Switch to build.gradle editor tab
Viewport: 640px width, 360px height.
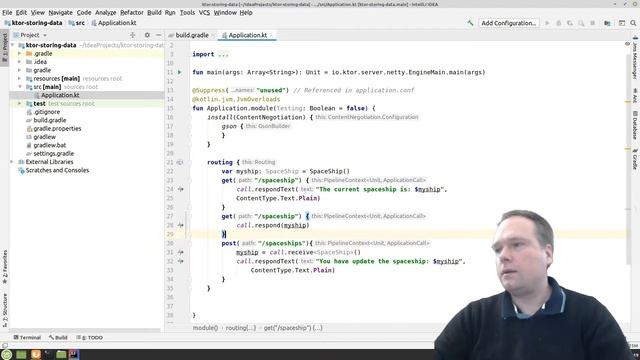(x=191, y=35)
